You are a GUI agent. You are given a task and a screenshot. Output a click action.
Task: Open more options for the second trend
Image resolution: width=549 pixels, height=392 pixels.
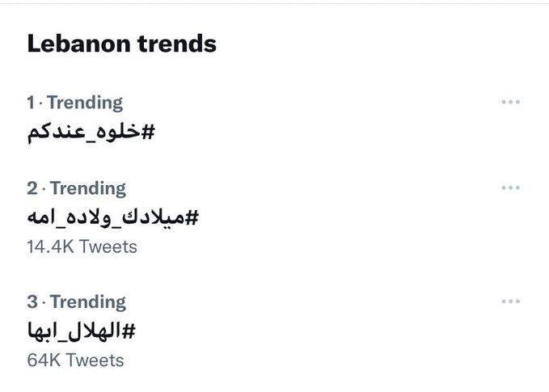510,188
